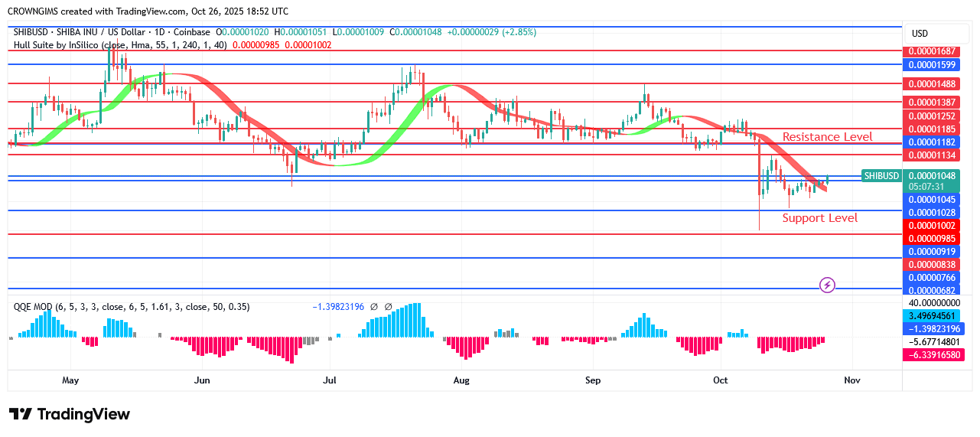Screen dimensions: 980x437
Task: Click the first empty-value symbol beside QQE MOD
Action: click(x=374, y=307)
